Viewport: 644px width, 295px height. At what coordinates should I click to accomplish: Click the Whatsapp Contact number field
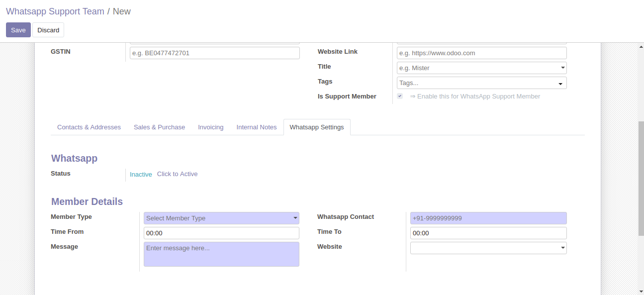[x=488, y=218]
